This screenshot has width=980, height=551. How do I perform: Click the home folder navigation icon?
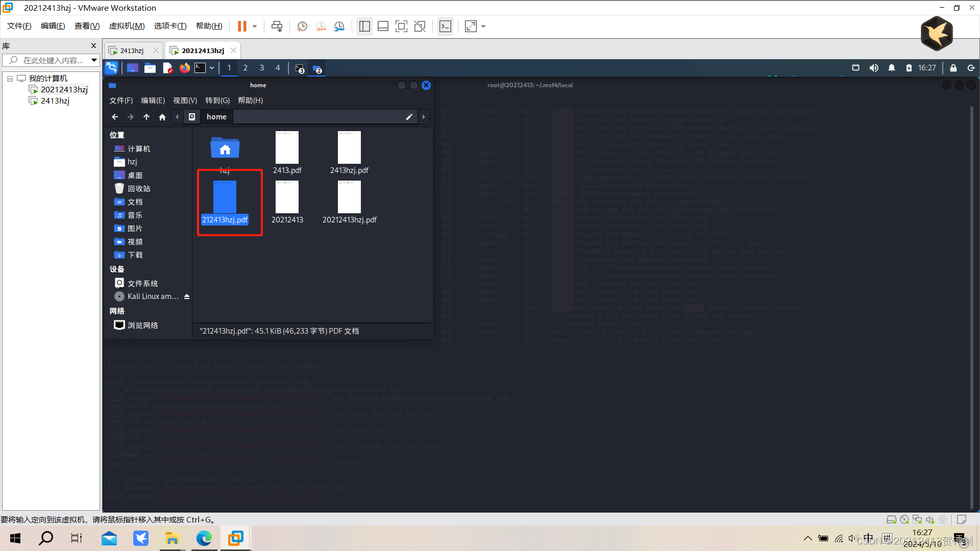(x=162, y=117)
